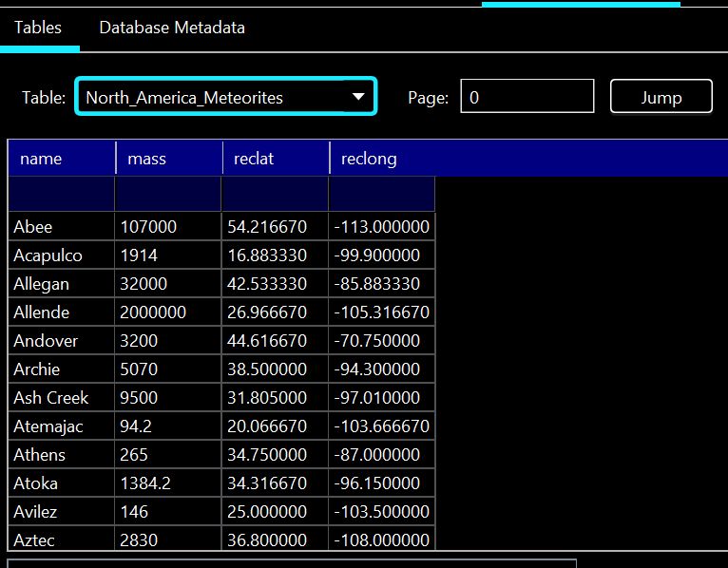Click the filter cell under reclong column
The image size is (728, 568).
click(382, 194)
